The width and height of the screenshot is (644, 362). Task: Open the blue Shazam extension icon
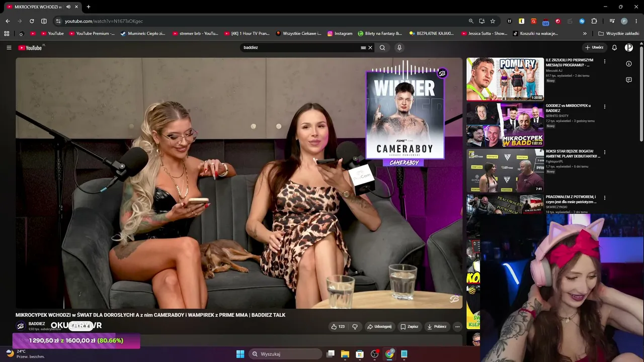[x=582, y=21]
